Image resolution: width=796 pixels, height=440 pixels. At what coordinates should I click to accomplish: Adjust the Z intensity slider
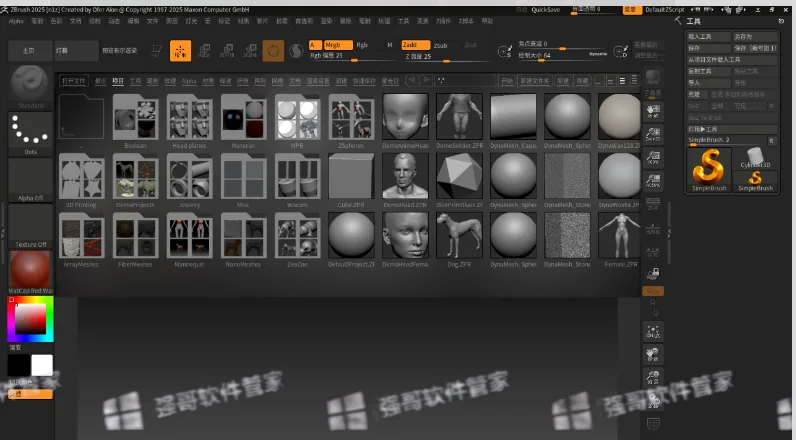coord(446,56)
